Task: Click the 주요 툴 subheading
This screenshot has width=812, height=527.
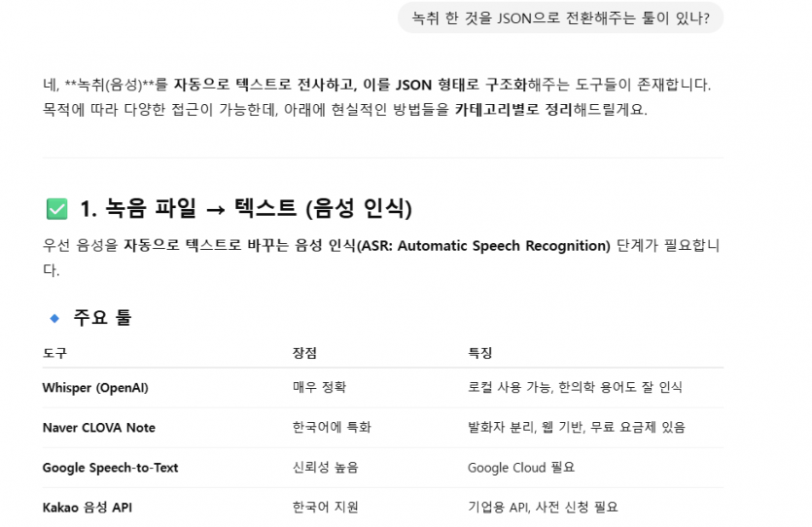Action: click(102, 317)
